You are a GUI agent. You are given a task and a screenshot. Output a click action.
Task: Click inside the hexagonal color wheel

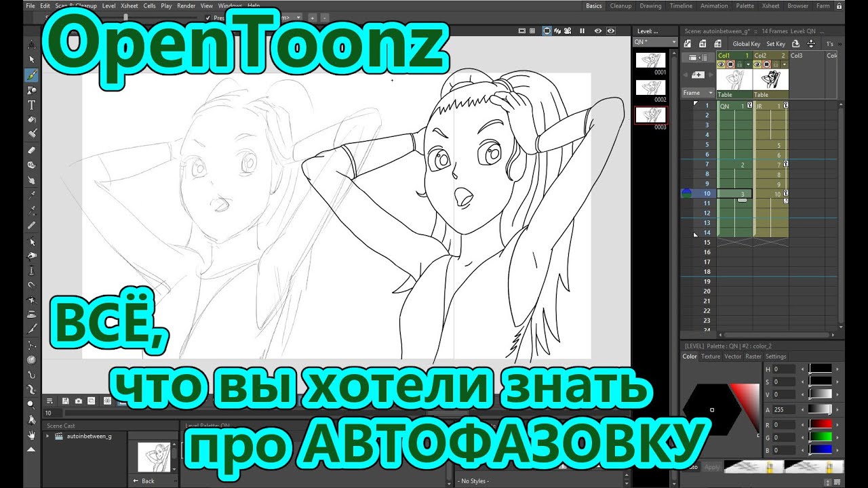(711, 409)
